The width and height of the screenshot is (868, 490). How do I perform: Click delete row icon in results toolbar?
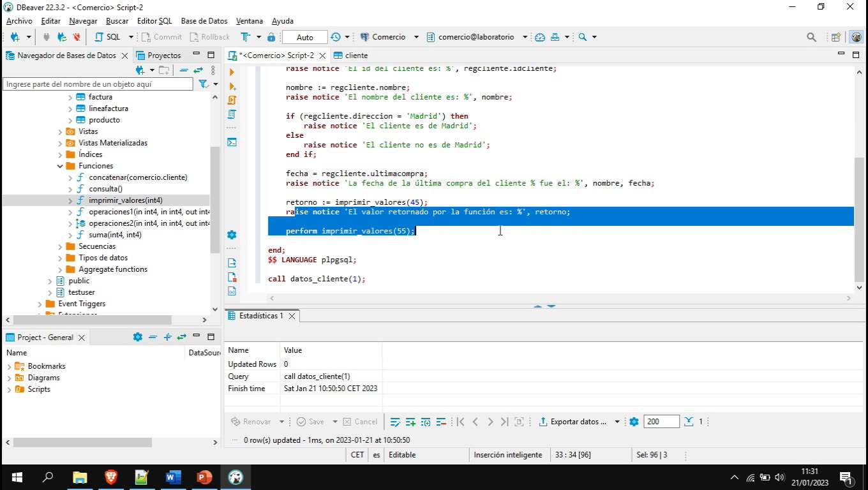(x=440, y=422)
